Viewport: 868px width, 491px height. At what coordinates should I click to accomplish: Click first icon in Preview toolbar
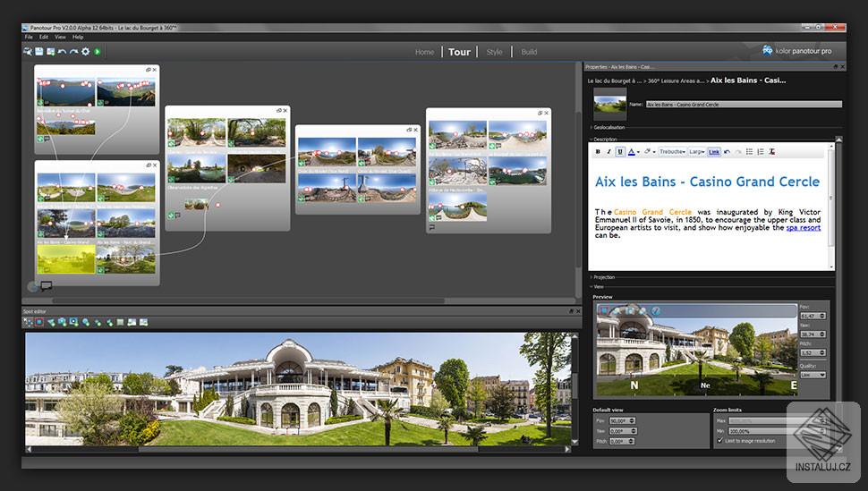tap(604, 311)
